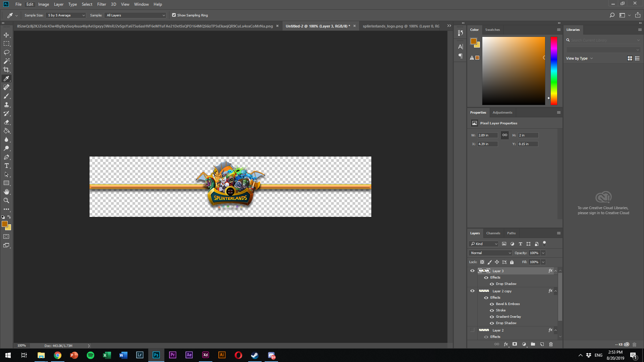This screenshot has width=644, height=362.
Task: Collapse Layer 3 effects list
Action: [x=555, y=271]
